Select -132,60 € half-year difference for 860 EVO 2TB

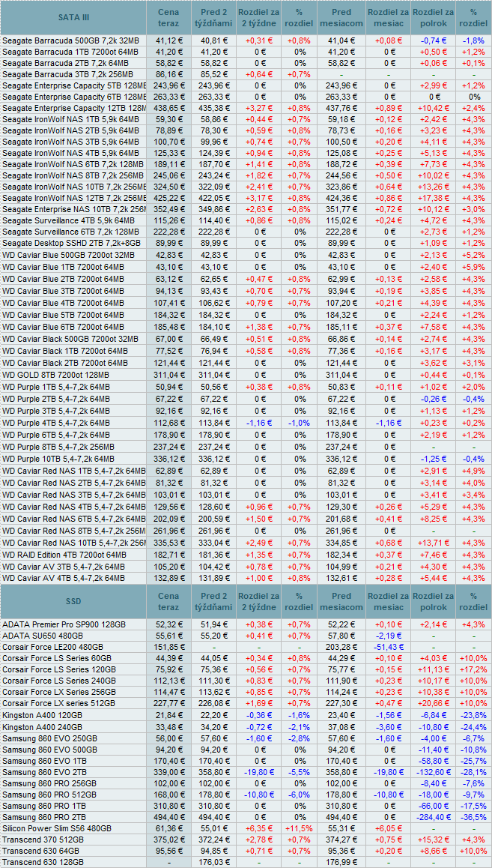click(434, 772)
